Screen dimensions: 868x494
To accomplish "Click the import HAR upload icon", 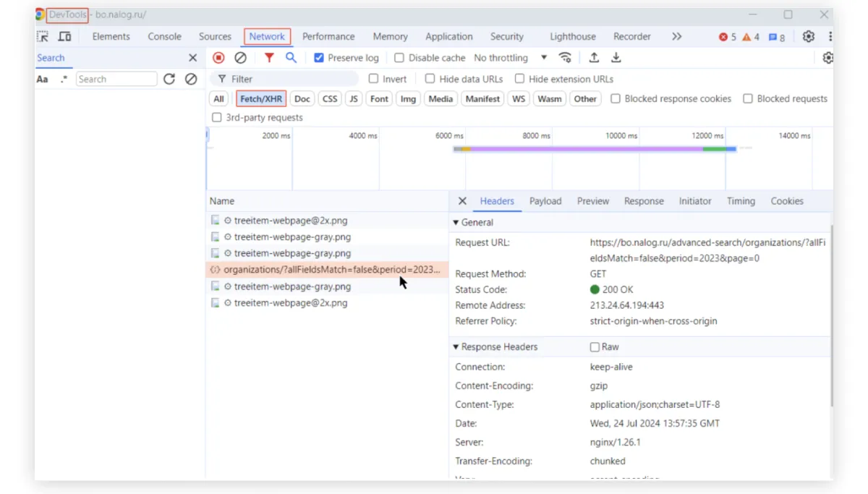I will coord(594,58).
